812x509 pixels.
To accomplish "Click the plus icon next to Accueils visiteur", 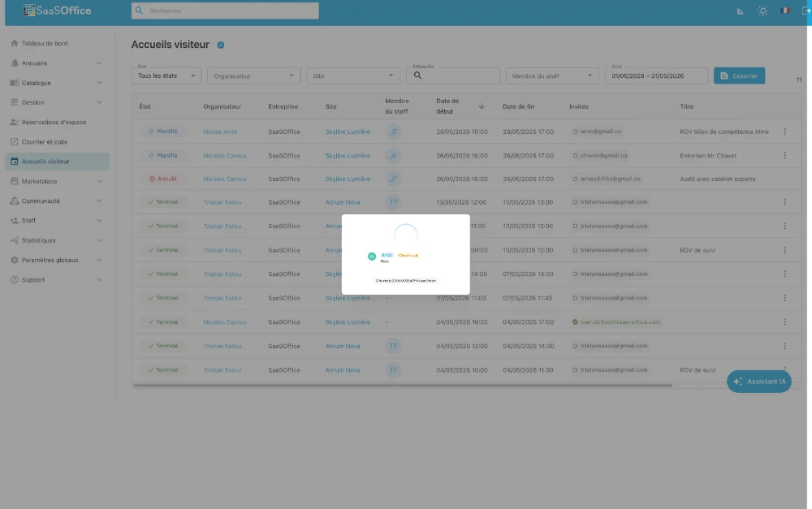I will tap(221, 45).
